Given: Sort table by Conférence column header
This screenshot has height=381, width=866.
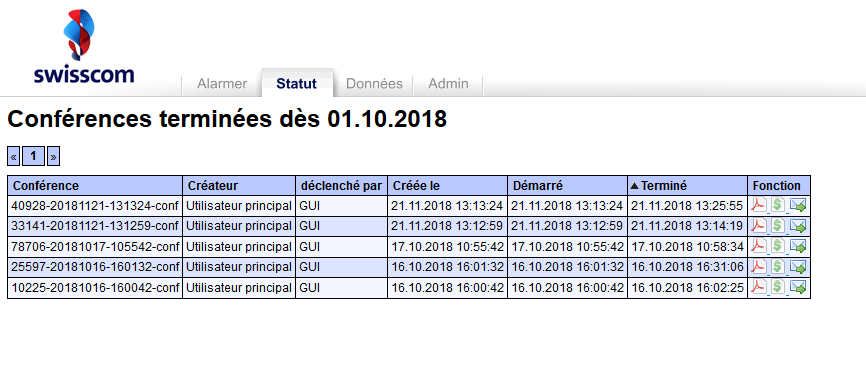Looking at the screenshot, I should (45, 186).
